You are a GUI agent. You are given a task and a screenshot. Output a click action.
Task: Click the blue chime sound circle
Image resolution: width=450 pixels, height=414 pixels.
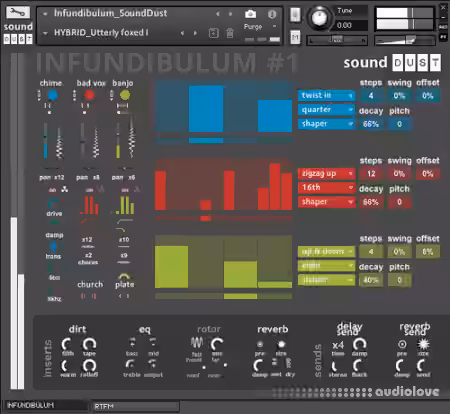[x=52, y=95]
